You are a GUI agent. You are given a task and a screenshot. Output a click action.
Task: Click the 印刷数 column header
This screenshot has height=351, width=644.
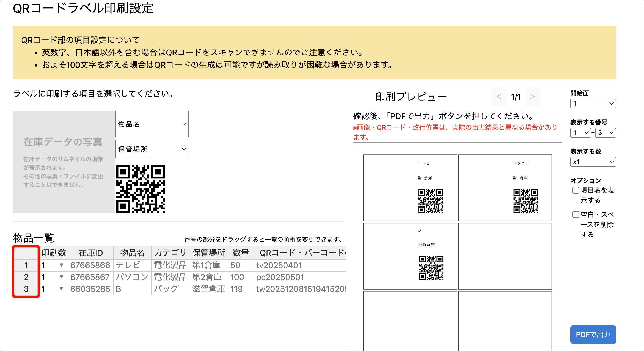pos(54,253)
